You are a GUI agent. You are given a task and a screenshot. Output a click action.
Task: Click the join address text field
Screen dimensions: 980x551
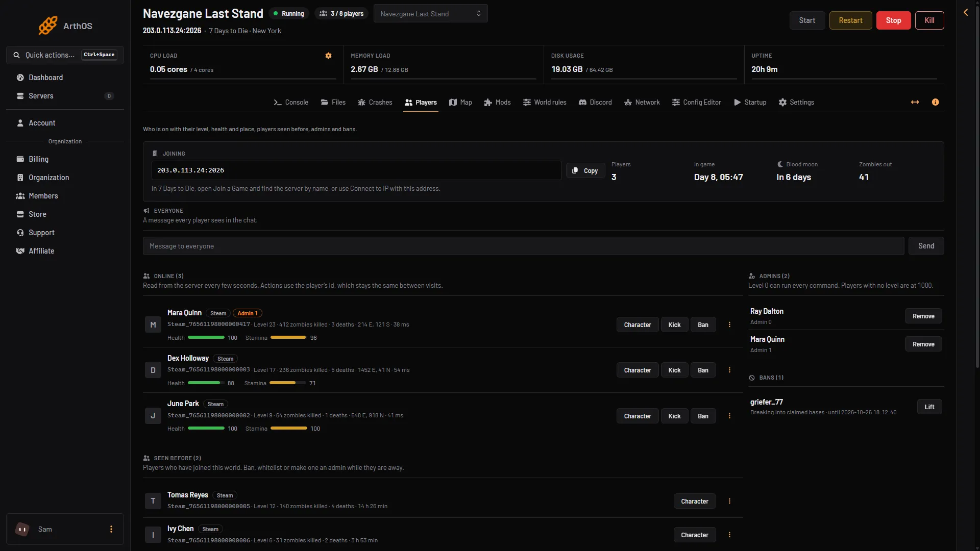point(356,170)
